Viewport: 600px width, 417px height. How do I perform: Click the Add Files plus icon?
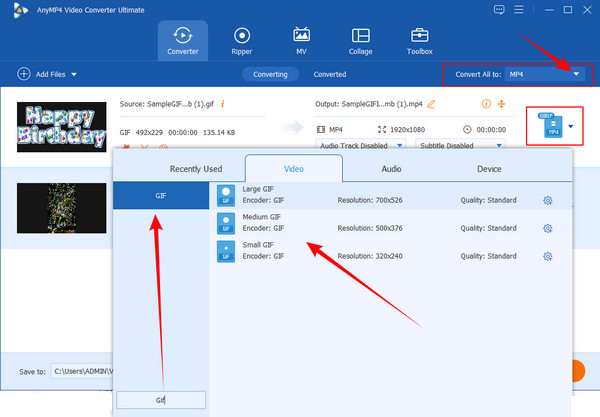tap(24, 74)
